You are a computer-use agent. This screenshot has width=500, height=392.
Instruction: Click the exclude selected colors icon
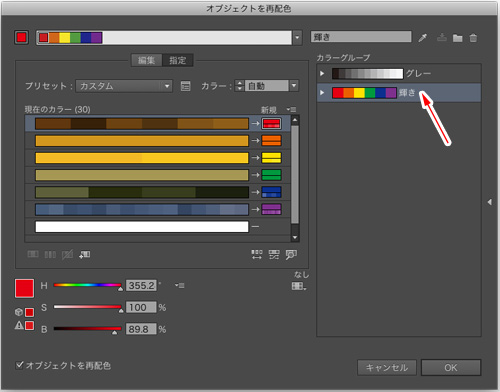(x=67, y=255)
